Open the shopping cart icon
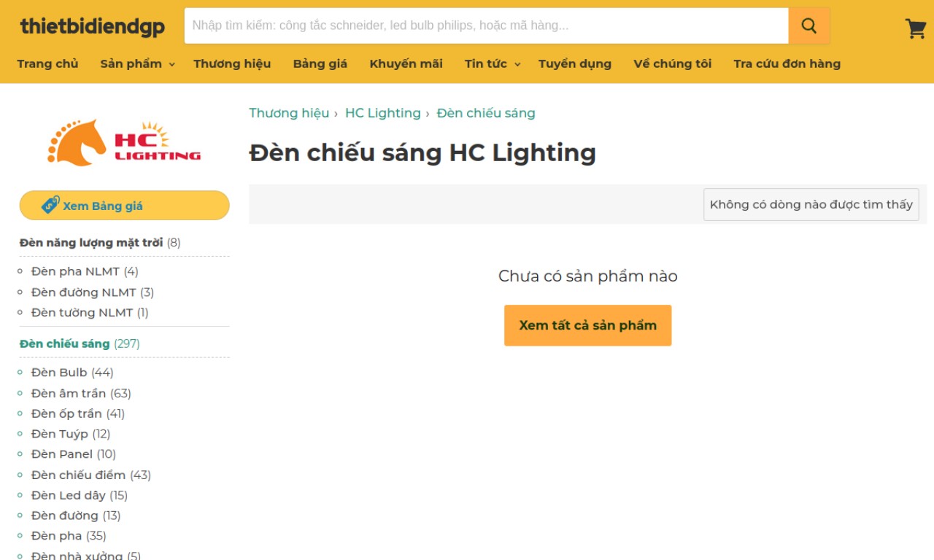Screen dimensions: 934x560 pos(915,28)
